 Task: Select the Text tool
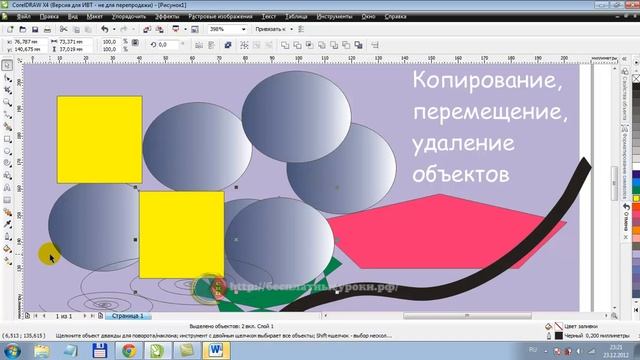click(x=7, y=188)
